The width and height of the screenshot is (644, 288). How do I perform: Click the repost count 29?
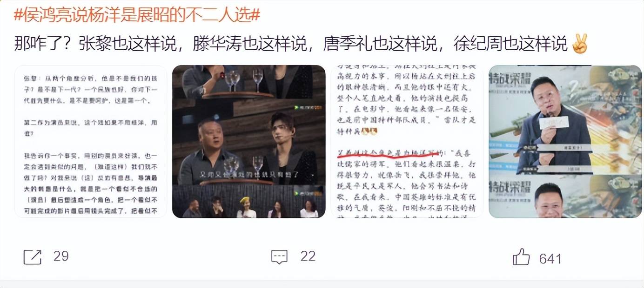61,256
